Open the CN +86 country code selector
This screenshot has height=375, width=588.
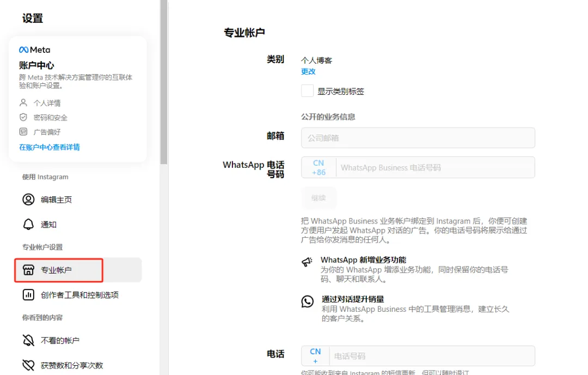[318, 167]
